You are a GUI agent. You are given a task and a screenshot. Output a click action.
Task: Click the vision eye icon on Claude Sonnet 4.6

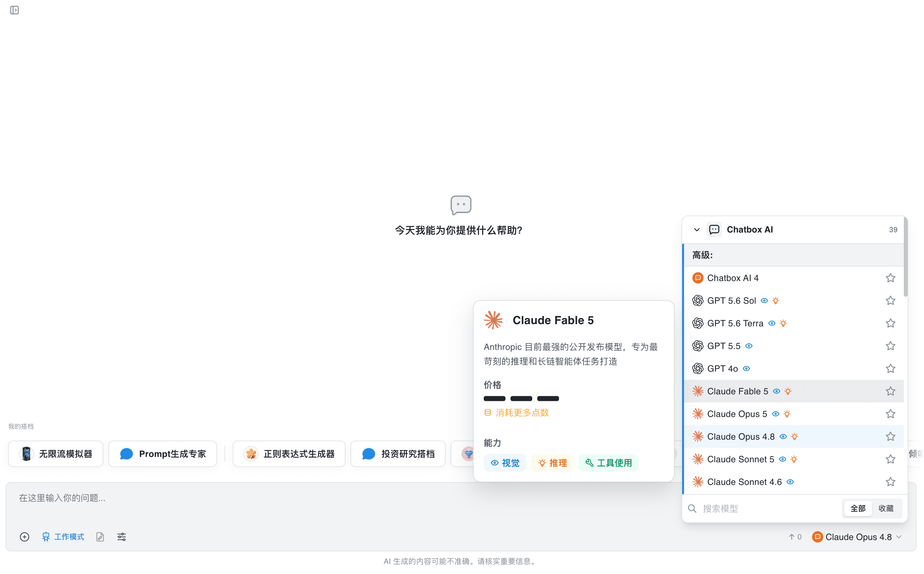pos(790,482)
